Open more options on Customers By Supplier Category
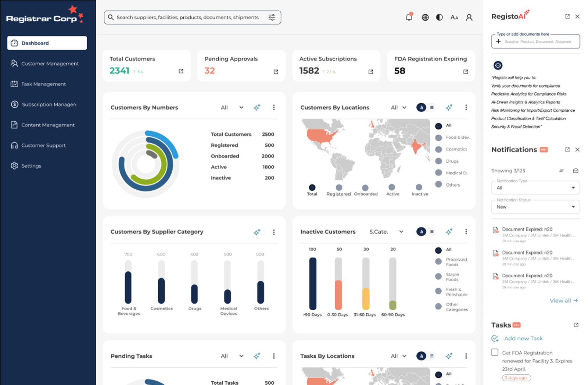 [x=274, y=232]
